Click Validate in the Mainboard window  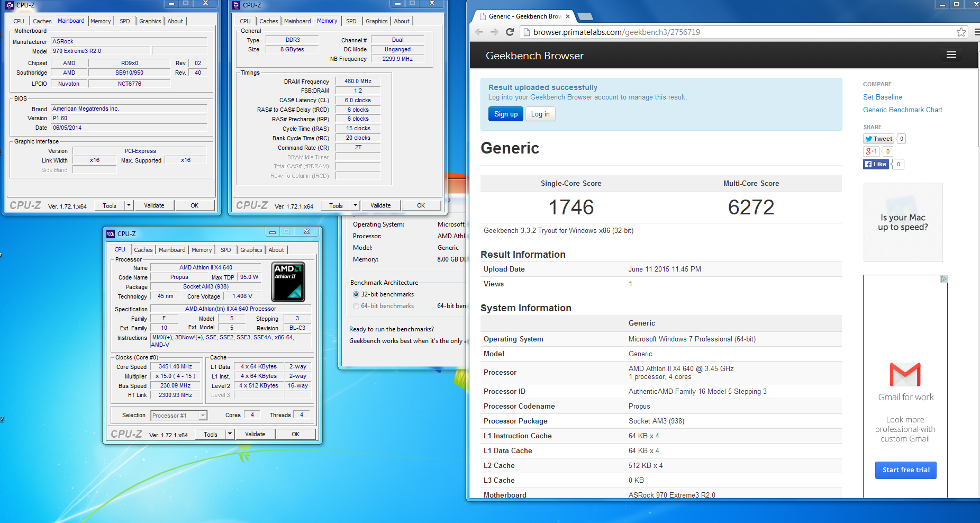(x=154, y=205)
